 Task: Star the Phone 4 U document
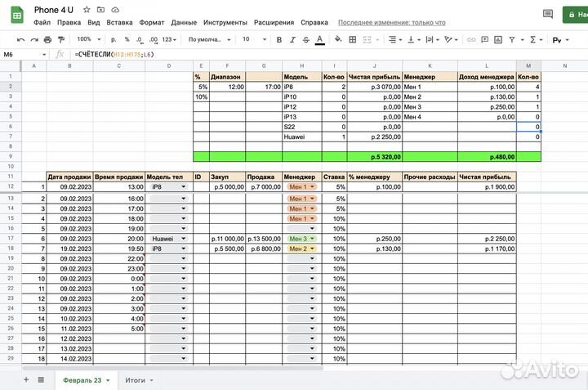click(87, 10)
